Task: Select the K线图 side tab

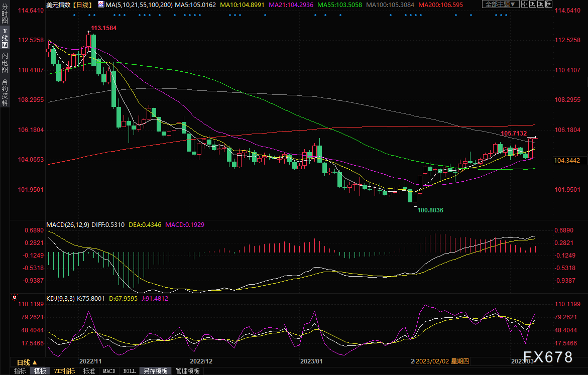Action: pyautogui.click(x=5, y=41)
